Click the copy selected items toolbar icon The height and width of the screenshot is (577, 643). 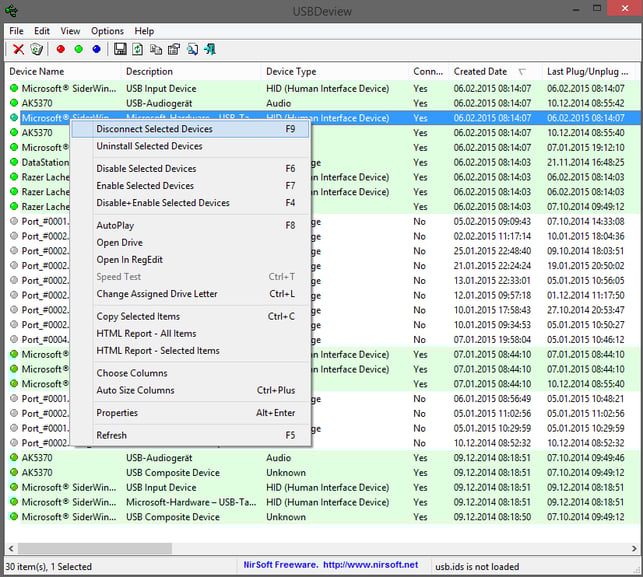point(155,49)
